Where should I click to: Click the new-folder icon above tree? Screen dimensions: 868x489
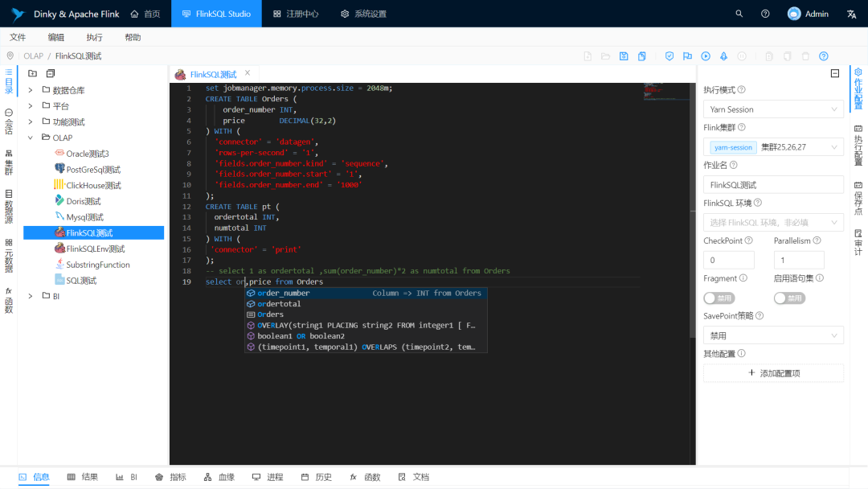(33, 73)
